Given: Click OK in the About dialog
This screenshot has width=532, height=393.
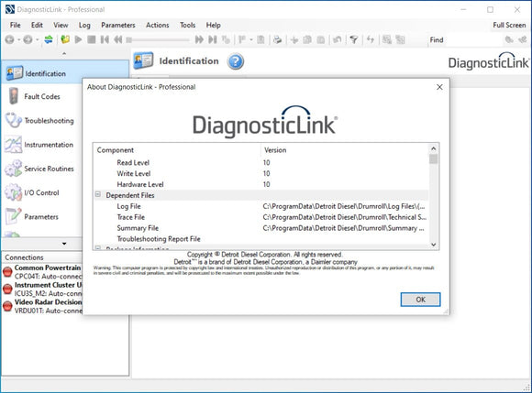Looking at the screenshot, I should click(420, 300).
